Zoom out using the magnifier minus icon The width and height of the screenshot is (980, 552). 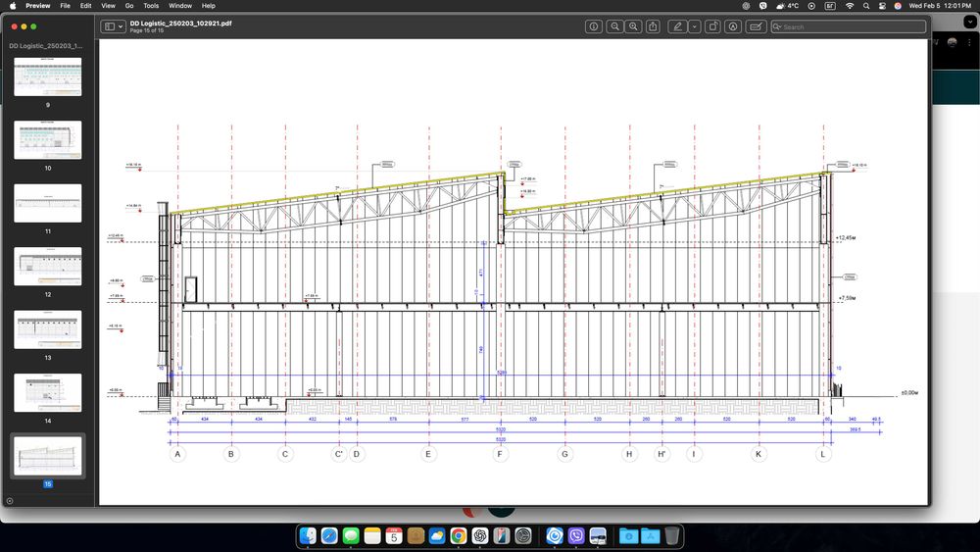pos(614,26)
